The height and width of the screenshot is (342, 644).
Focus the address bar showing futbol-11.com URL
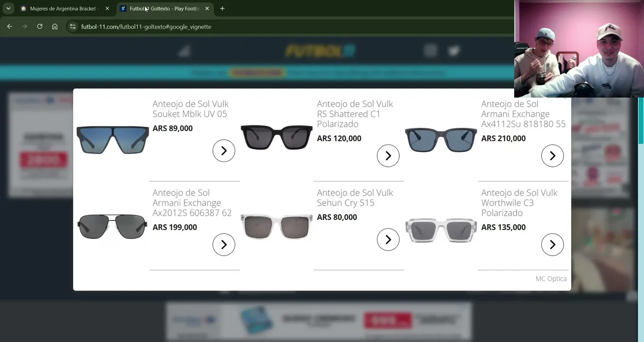[x=290, y=27]
